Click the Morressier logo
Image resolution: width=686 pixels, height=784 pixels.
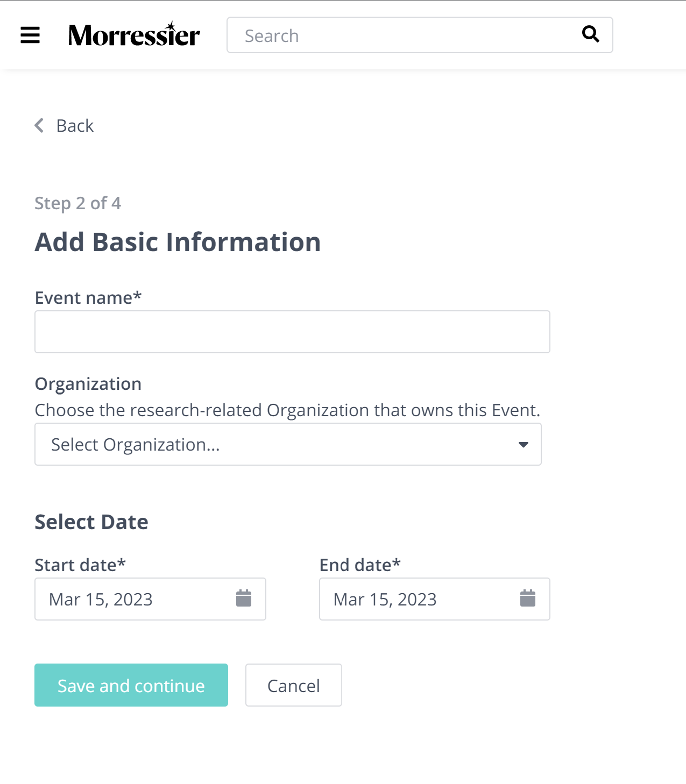click(134, 34)
